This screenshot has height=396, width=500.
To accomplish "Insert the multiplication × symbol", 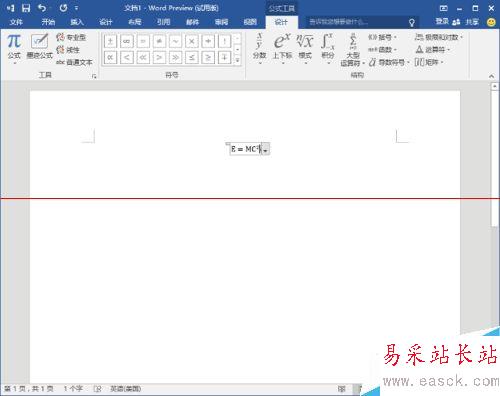I will (x=192, y=41).
